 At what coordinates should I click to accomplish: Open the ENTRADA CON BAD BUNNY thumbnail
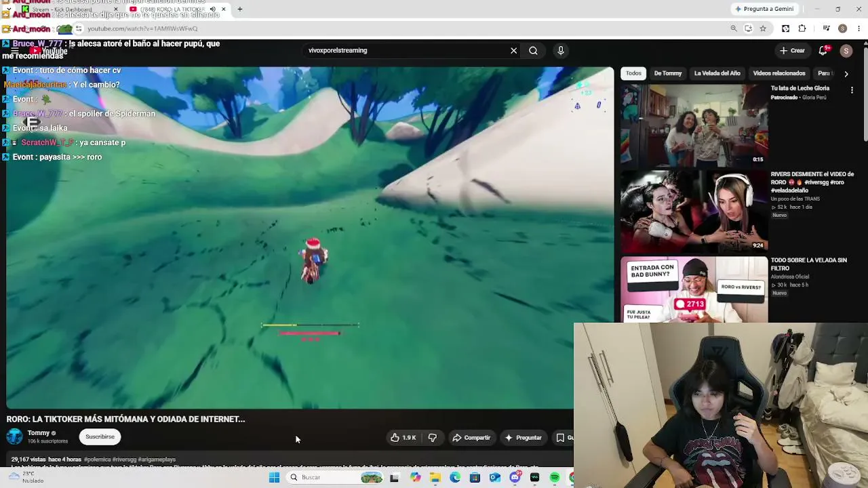tap(694, 289)
